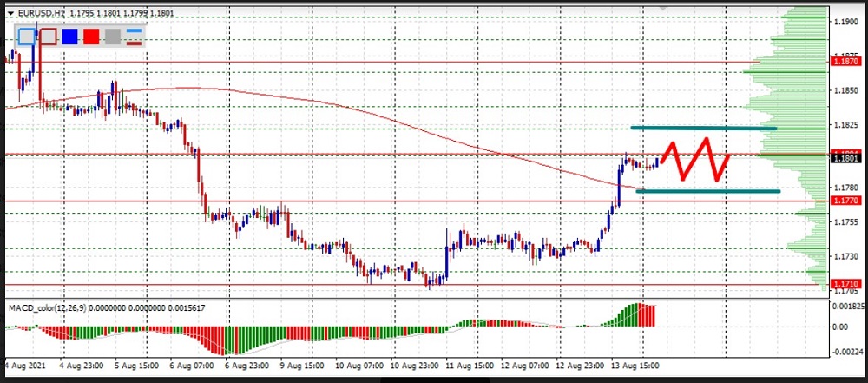Click the red-outlined square toolbar icon

49,36
